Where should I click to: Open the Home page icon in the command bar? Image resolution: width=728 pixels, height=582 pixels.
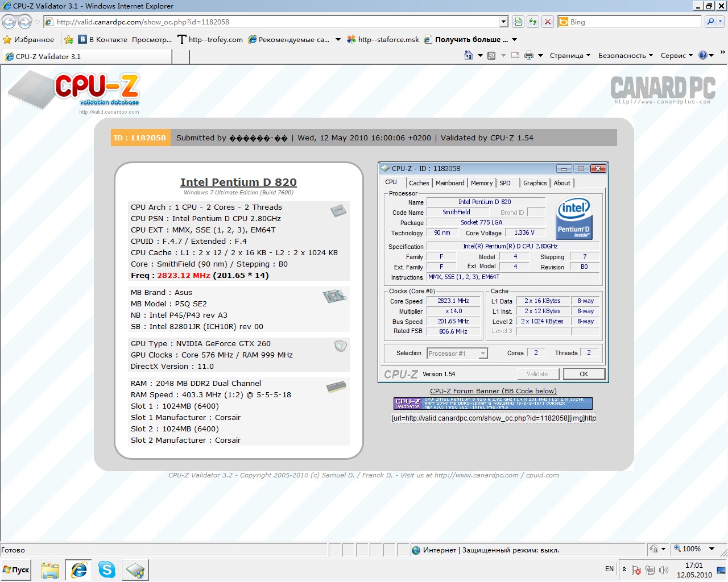pos(469,55)
